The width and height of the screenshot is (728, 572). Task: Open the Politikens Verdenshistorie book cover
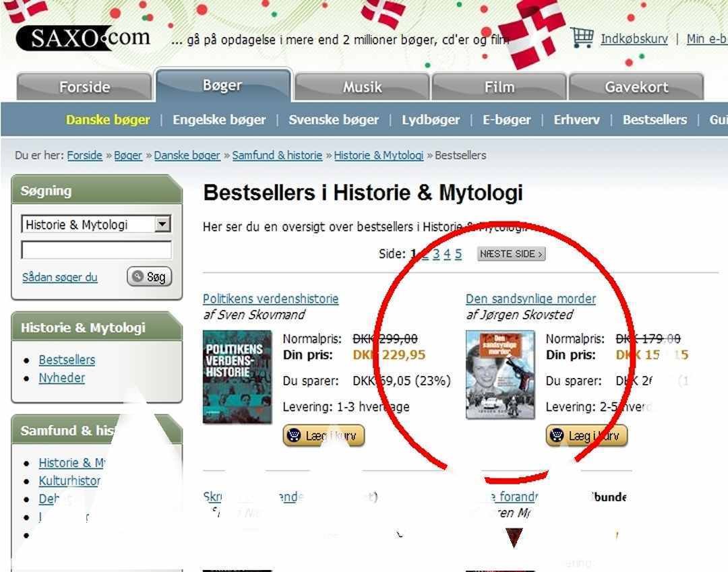pos(237,377)
